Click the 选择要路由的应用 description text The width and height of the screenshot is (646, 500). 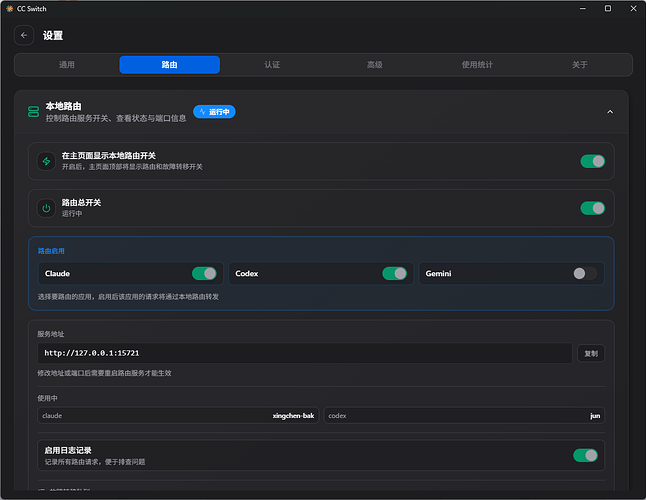coord(128,297)
